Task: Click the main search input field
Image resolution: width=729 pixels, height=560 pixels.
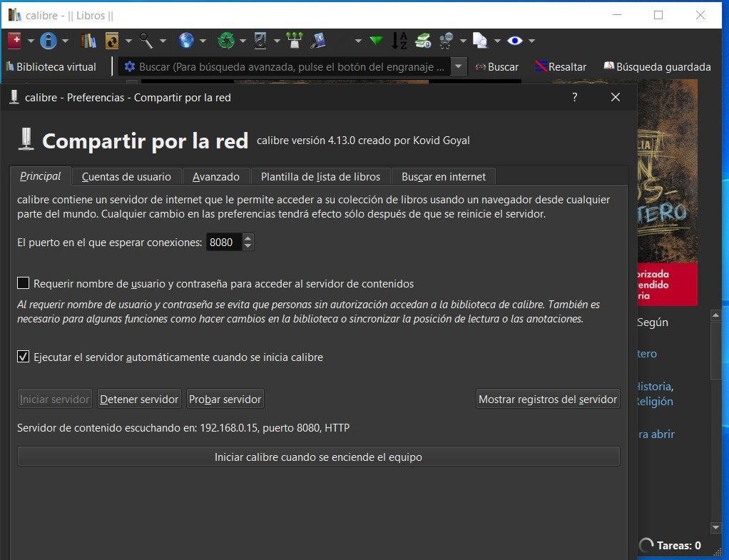Action: coord(293,67)
